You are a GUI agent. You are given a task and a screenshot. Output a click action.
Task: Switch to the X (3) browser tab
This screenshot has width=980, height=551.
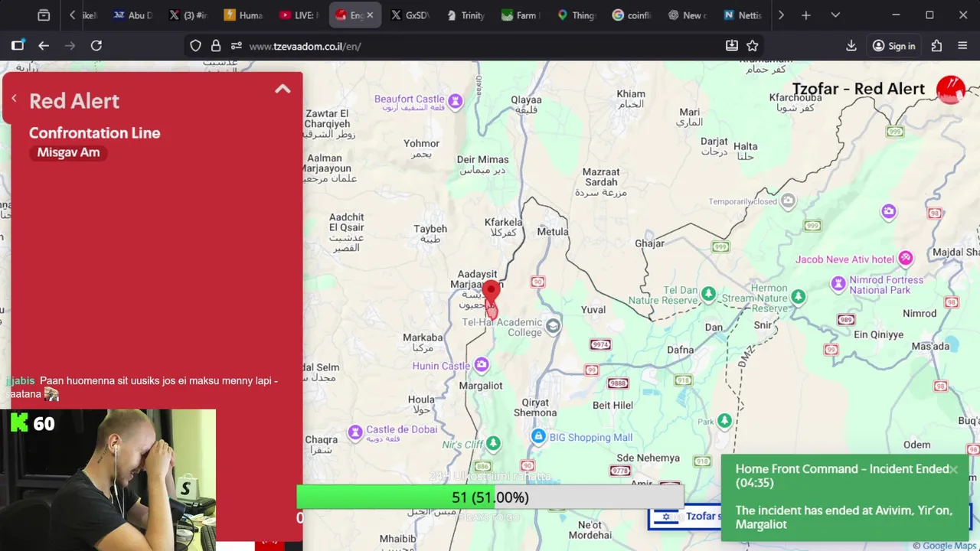188,15
